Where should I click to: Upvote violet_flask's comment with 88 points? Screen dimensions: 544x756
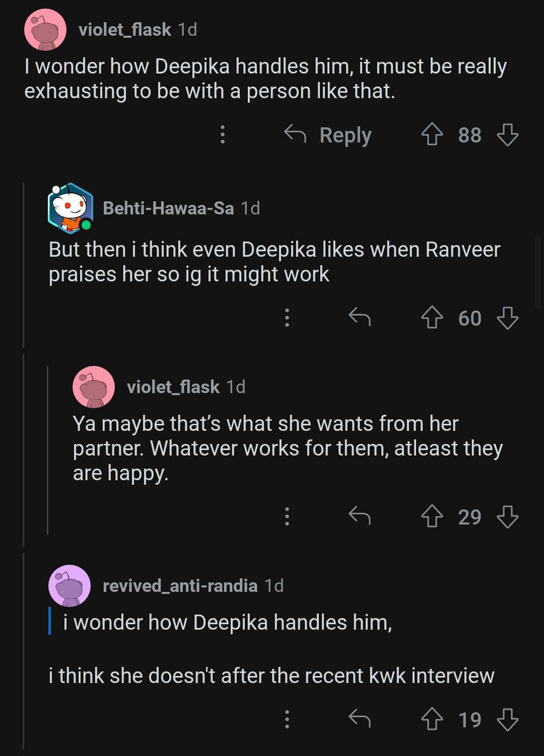tap(432, 135)
